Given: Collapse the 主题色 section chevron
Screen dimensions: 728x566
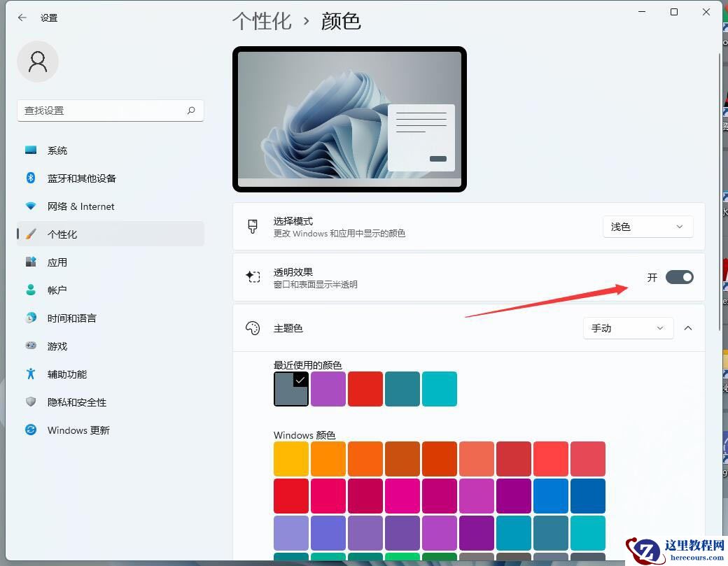Looking at the screenshot, I should tap(688, 327).
